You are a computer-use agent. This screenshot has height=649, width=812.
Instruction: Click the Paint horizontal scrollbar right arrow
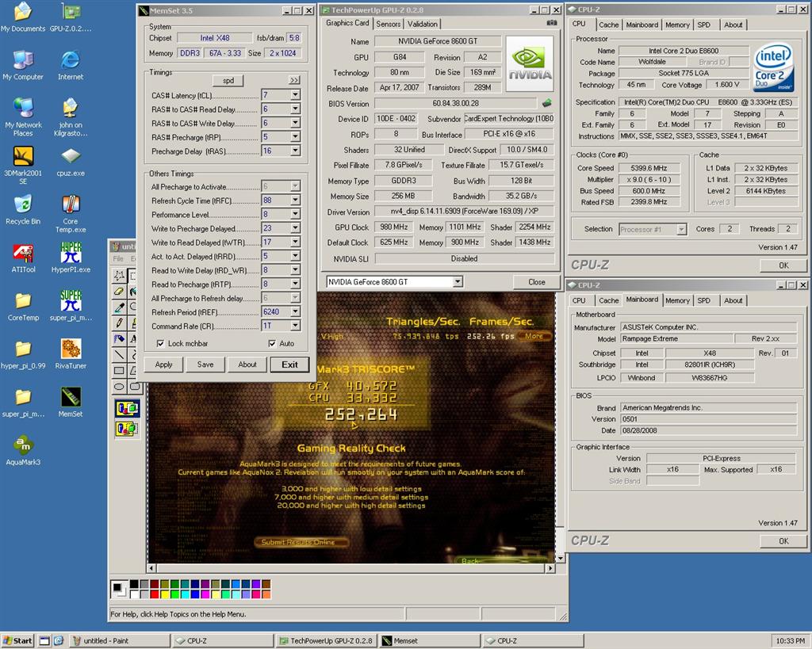tap(550, 568)
